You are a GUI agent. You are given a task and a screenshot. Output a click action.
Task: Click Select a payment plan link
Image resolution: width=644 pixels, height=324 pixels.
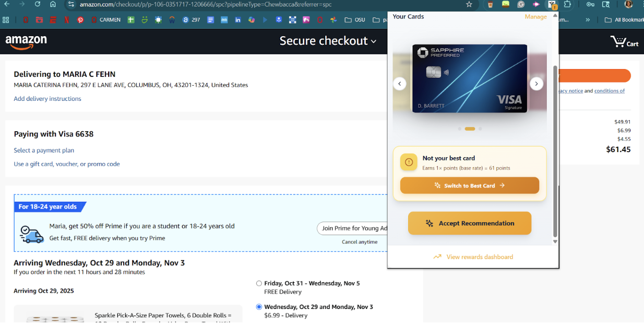tap(44, 151)
